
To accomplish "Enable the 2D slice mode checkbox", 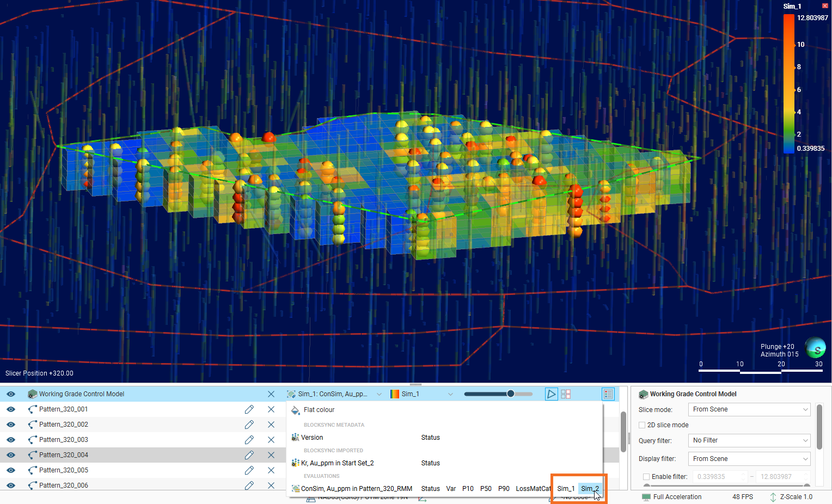I will [x=643, y=425].
